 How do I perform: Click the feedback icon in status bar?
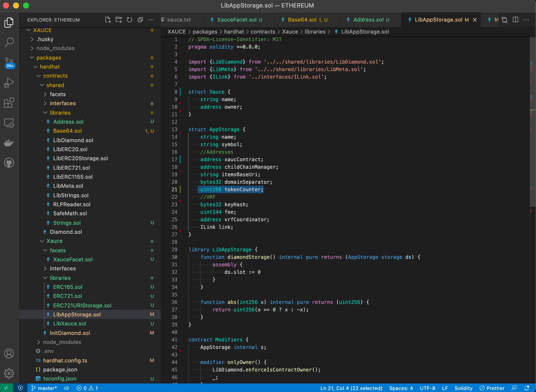pos(514,388)
